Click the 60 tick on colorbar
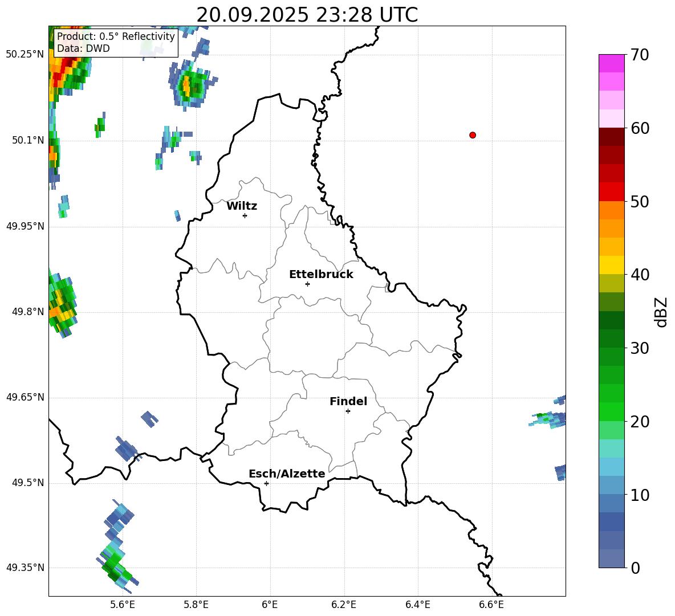The width and height of the screenshot is (675, 616). [639, 128]
